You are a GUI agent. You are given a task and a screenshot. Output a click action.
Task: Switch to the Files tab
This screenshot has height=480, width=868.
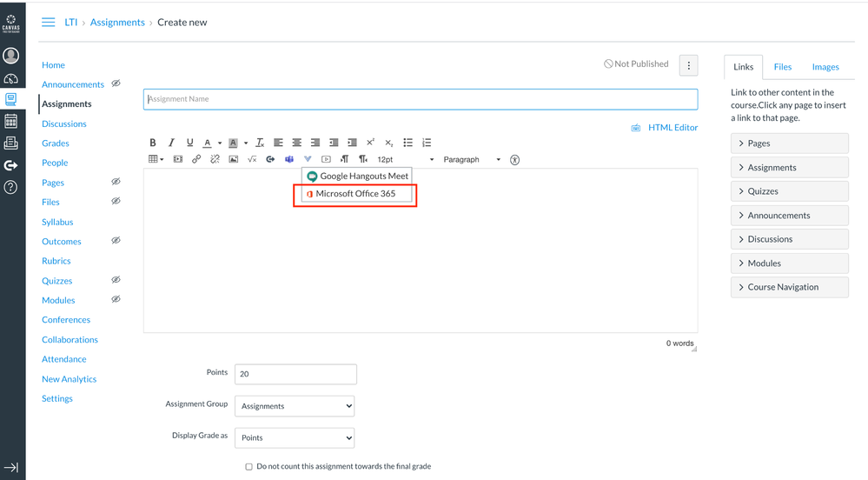[x=782, y=67]
